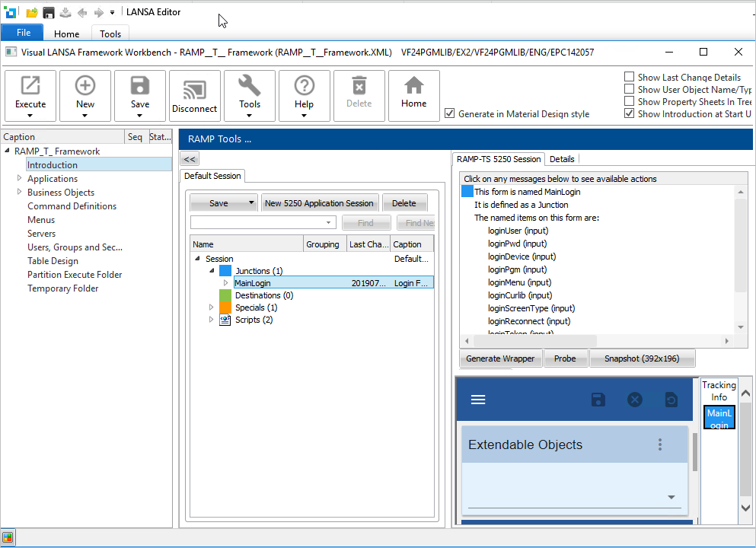Click the circled X icon in preview header
This screenshot has height=548, width=756.
pyautogui.click(x=635, y=400)
